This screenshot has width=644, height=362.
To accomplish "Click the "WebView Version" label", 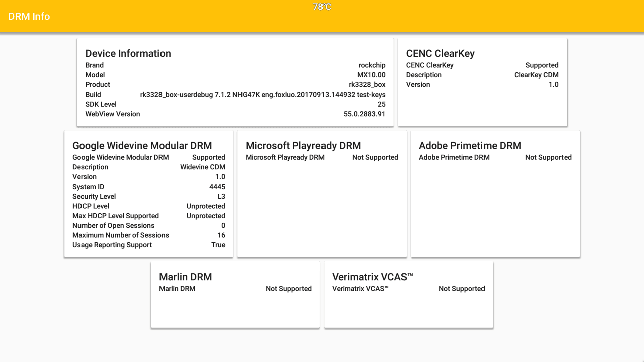I will tap(113, 114).
